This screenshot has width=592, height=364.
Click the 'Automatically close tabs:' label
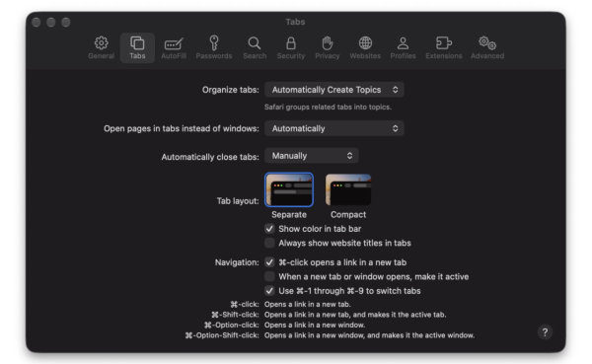tap(210, 157)
